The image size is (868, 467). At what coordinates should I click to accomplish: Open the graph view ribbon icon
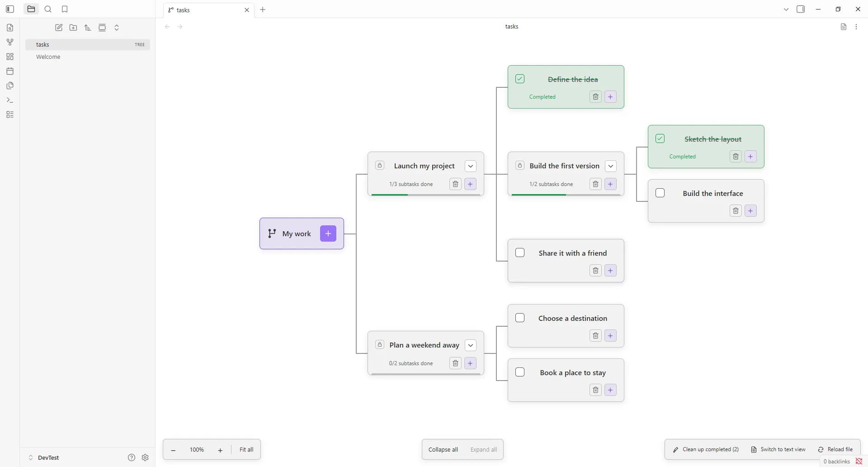point(10,42)
